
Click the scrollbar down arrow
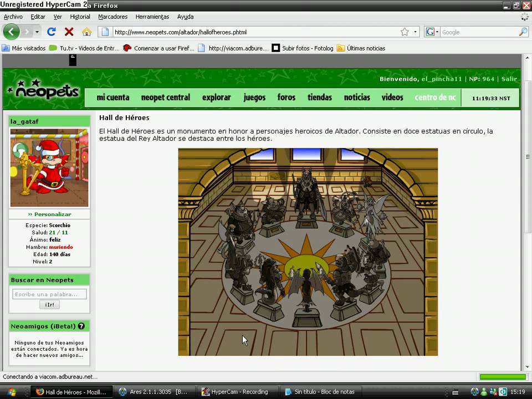[x=527, y=367]
